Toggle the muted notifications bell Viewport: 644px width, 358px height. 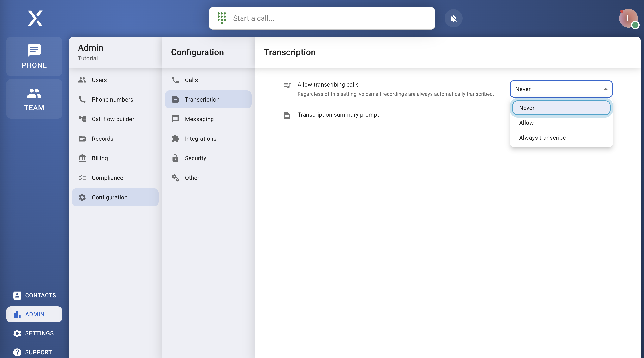click(453, 18)
